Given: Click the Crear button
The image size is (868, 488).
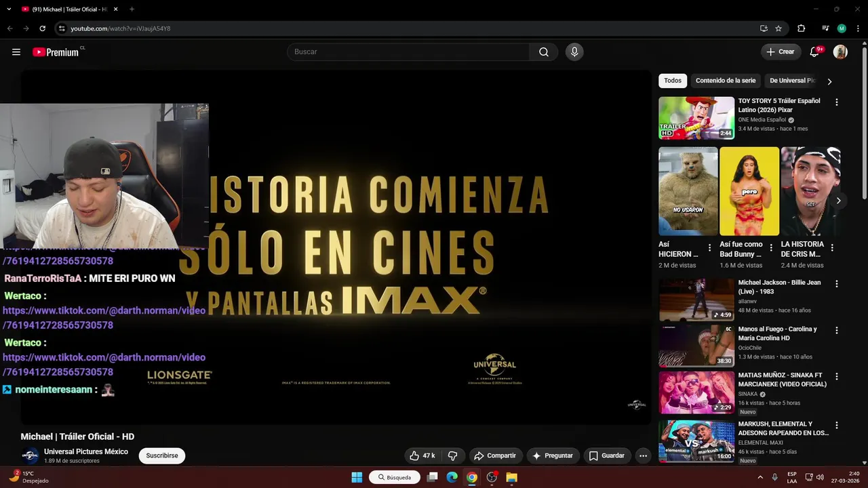Looking at the screenshot, I should [780, 52].
